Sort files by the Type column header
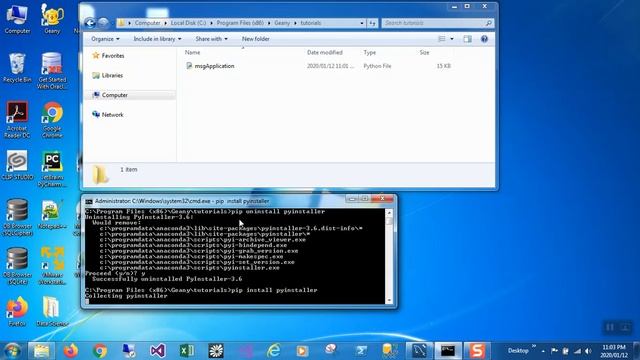Viewport: 640px width, 360px height. coord(369,52)
